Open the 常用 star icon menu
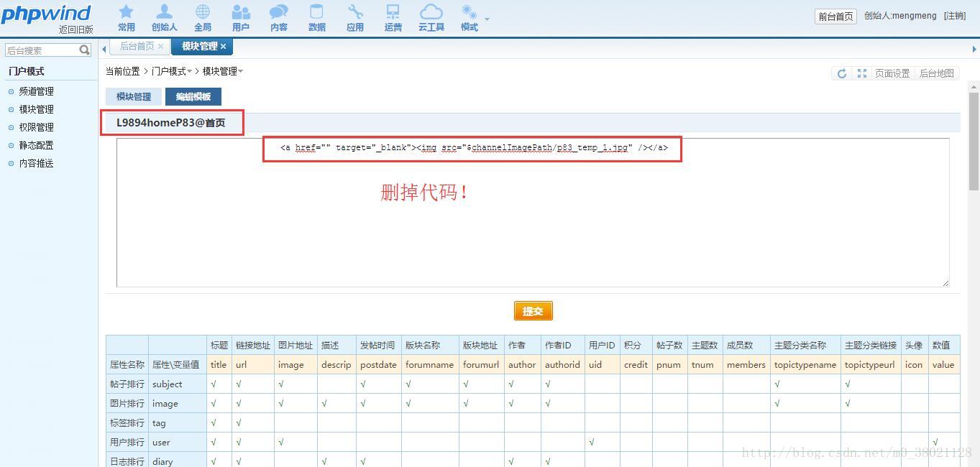 pyautogui.click(x=126, y=17)
